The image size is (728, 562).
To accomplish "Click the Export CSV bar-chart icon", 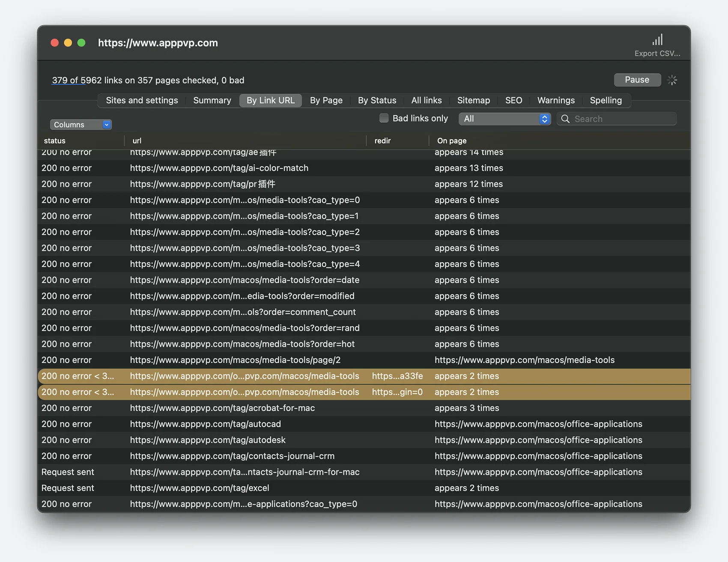I will coord(657,40).
